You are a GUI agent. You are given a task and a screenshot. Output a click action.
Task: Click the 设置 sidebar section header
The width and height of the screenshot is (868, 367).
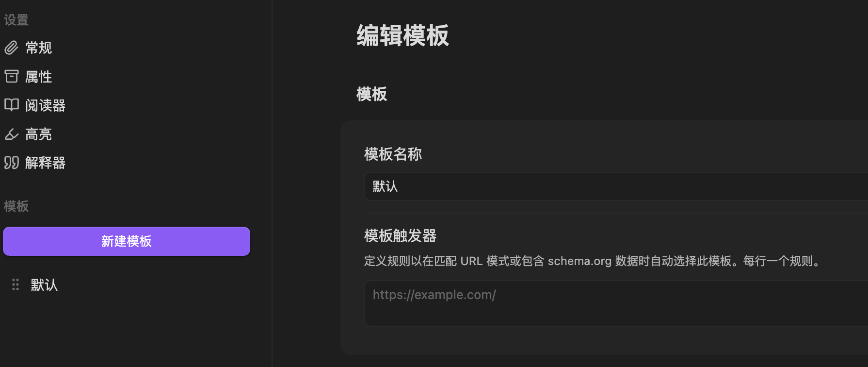pyautogui.click(x=16, y=20)
